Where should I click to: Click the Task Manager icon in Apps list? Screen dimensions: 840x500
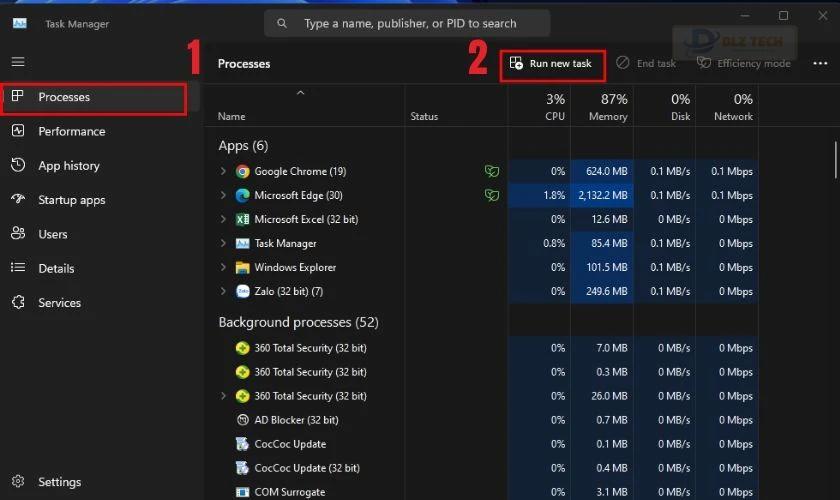coord(243,243)
